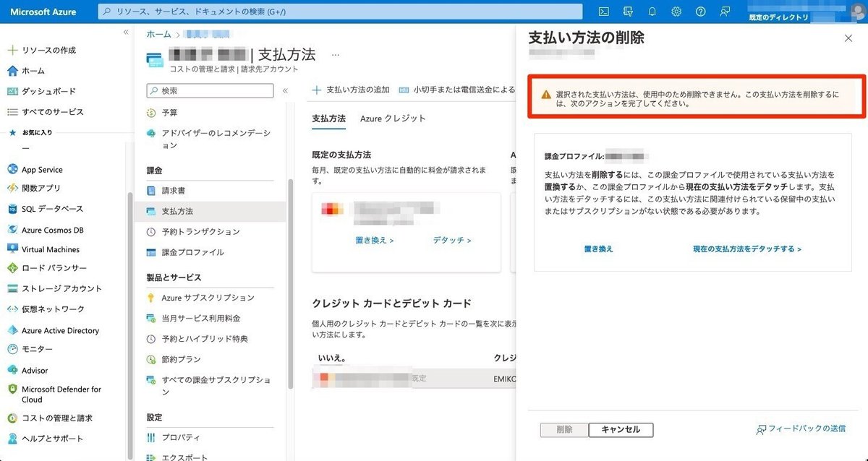Click the デタッチ > link on default card
This screenshot has width=868, height=461.
pyautogui.click(x=452, y=241)
